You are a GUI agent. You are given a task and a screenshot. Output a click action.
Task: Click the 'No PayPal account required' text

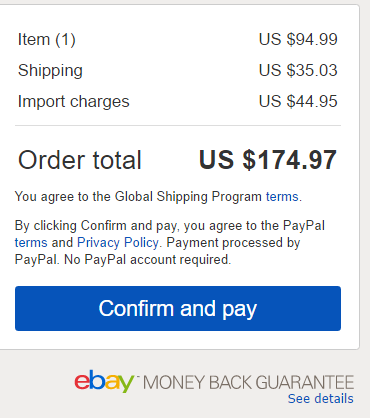tap(147, 259)
